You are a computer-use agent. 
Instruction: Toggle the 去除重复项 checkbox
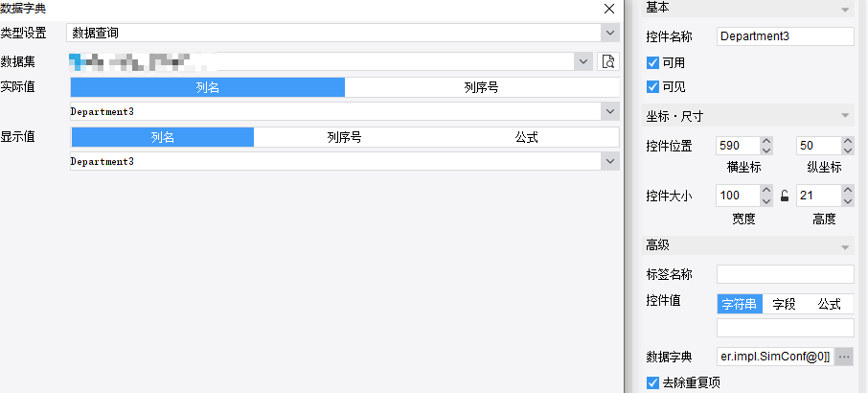pyautogui.click(x=652, y=382)
